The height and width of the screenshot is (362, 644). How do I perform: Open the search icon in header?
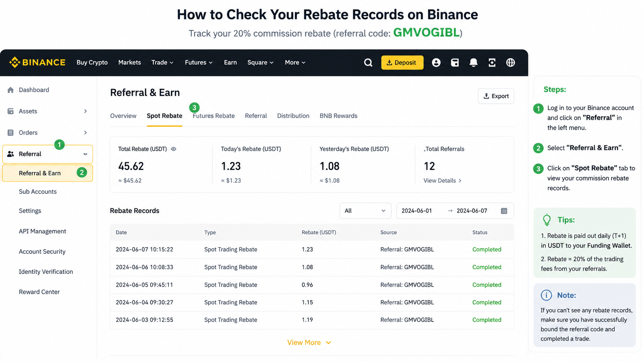coord(368,62)
